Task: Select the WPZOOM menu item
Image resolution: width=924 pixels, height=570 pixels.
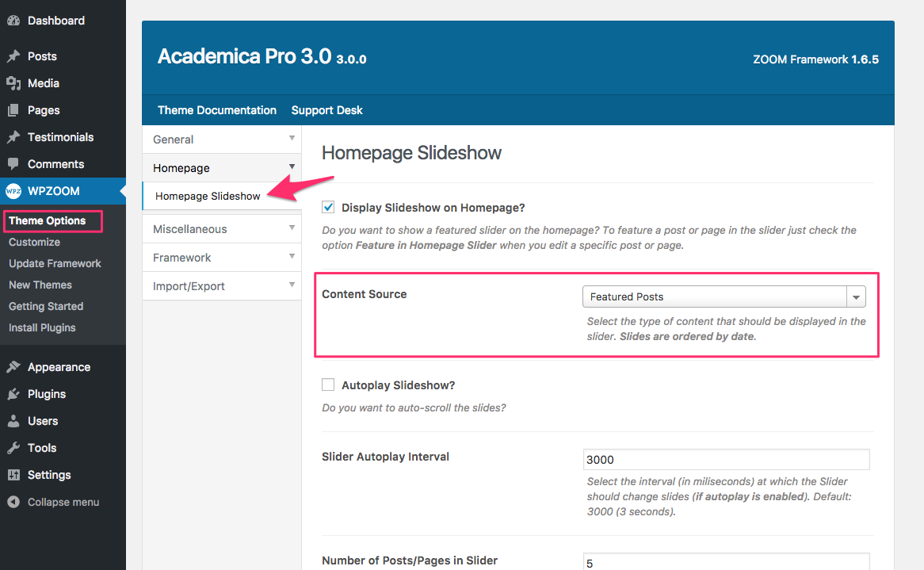Action: click(x=63, y=191)
